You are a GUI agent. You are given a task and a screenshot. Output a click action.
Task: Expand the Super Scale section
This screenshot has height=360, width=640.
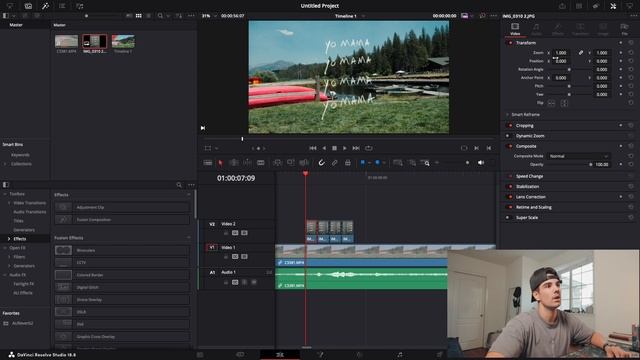click(x=527, y=218)
